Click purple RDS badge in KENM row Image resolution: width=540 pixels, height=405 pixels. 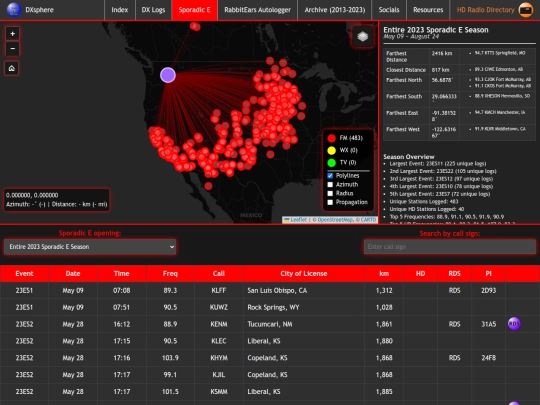click(x=514, y=324)
